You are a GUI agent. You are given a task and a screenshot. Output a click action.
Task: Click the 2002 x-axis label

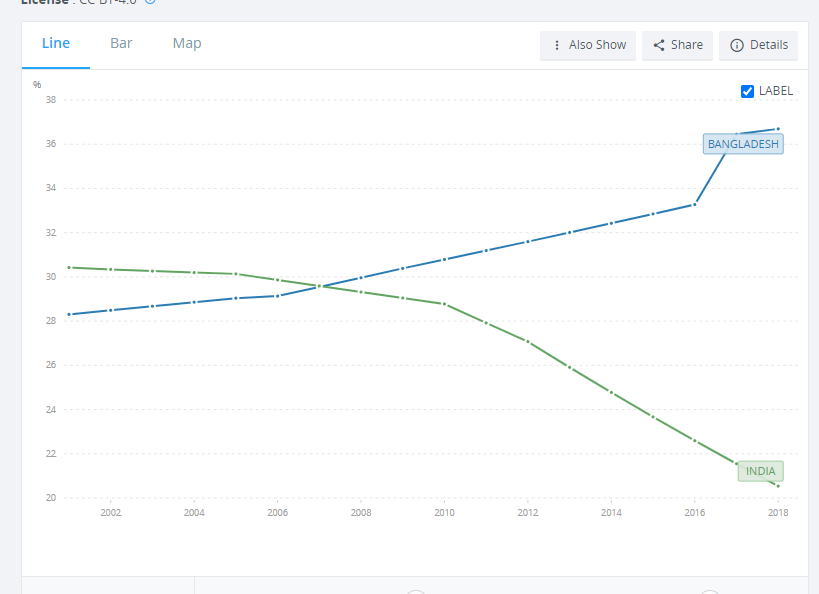(111, 513)
